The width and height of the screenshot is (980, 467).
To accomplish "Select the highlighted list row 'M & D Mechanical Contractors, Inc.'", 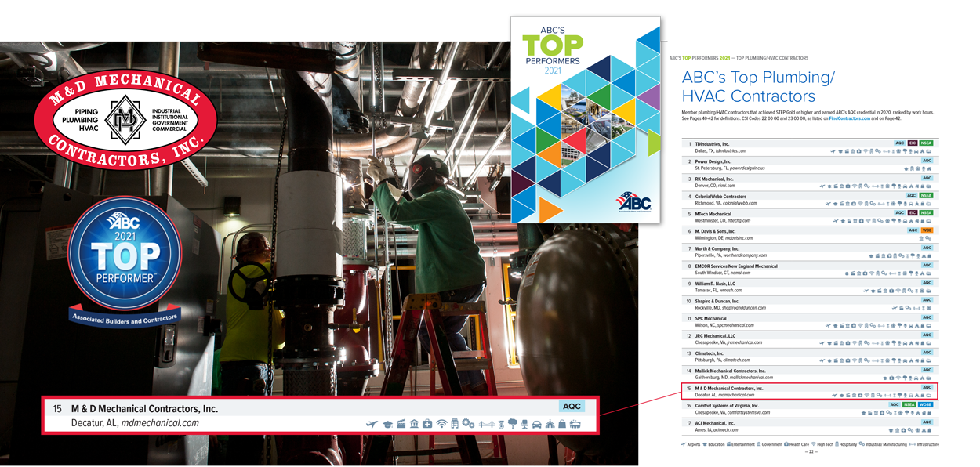I will coord(808,391).
